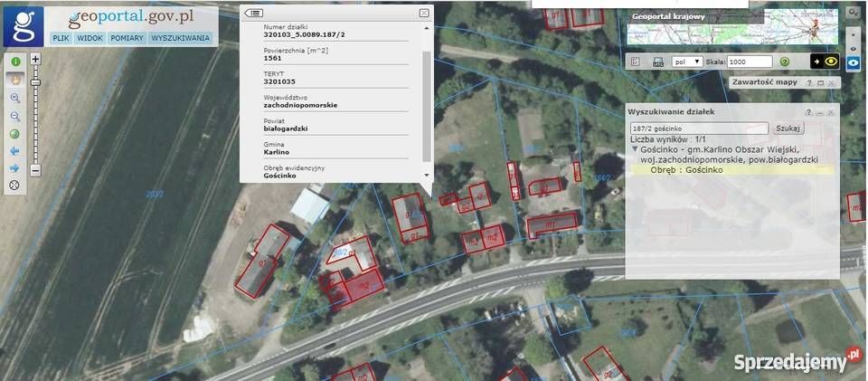Click the green globe full extent icon
This screenshot has width=868, height=381.
(x=14, y=134)
